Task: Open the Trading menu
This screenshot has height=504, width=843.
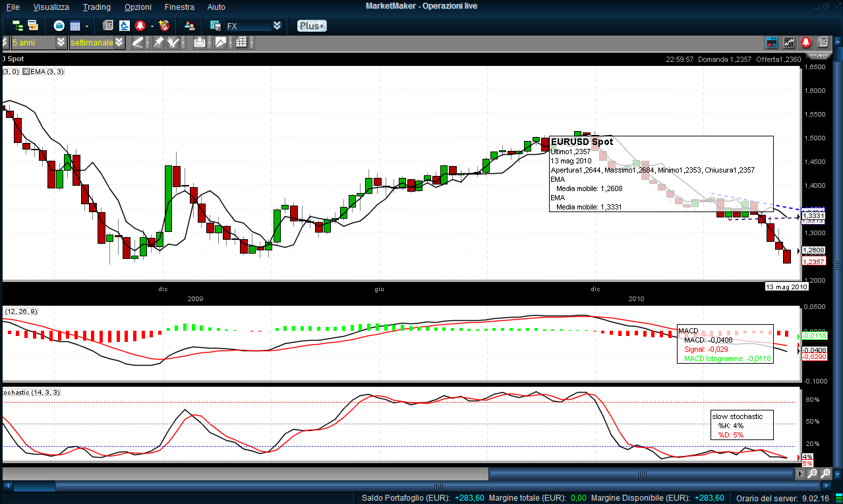Action: [x=96, y=7]
